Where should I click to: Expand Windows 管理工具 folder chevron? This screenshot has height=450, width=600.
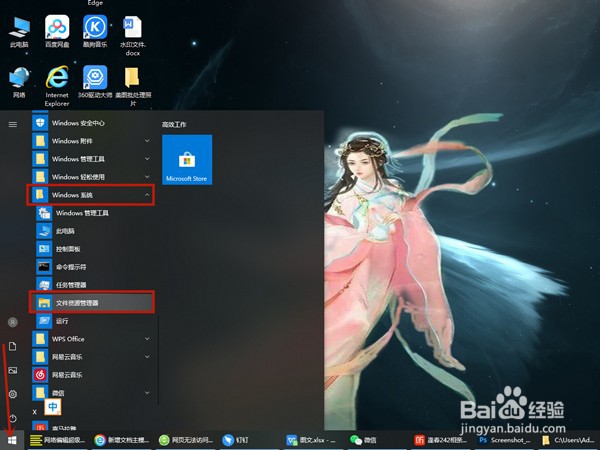click(147, 159)
